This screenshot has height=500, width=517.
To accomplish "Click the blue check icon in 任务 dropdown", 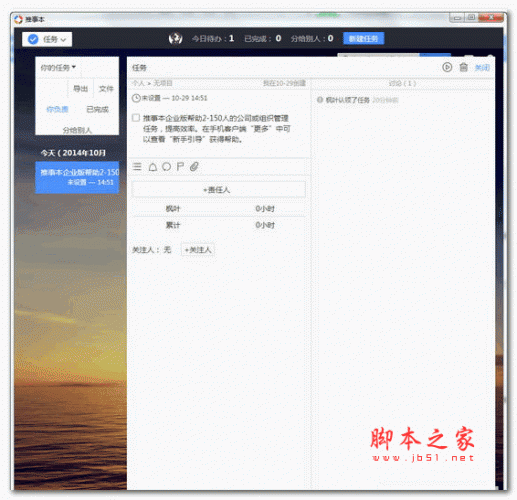I will (33, 39).
